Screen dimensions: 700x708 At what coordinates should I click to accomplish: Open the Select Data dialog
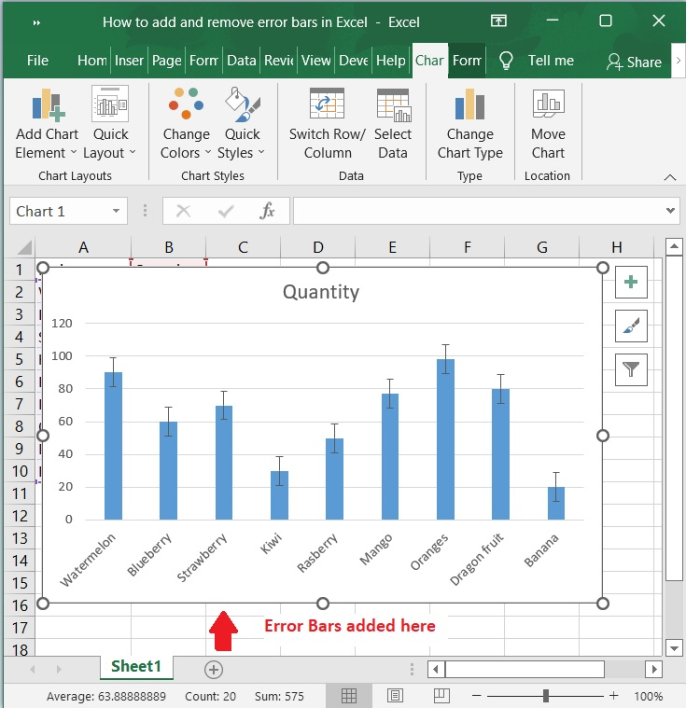pyautogui.click(x=393, y=123)
